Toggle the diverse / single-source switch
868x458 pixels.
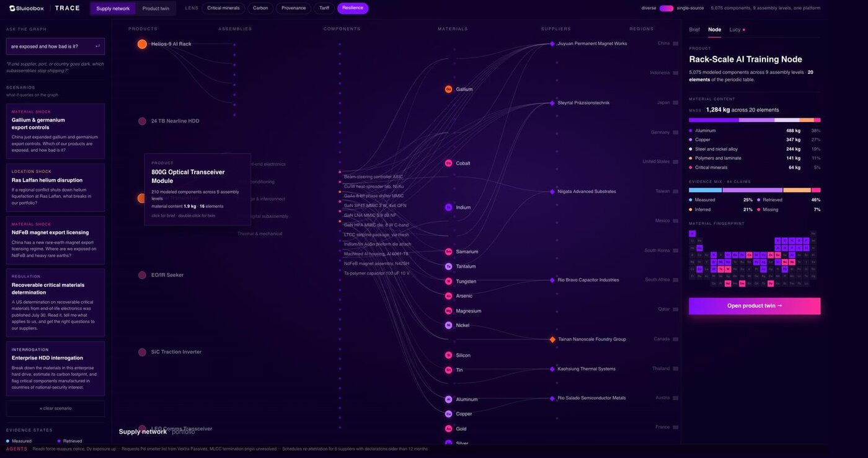point(666,9)
